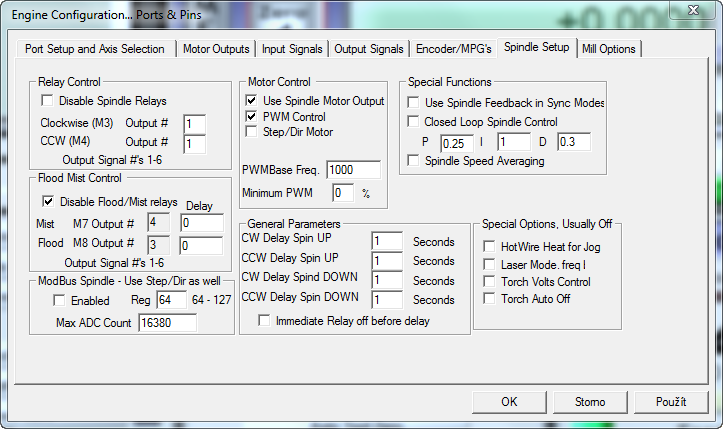Click the Storno cancel button
The width and height of the screenshot is (723, 429).
tap(590, 402)
